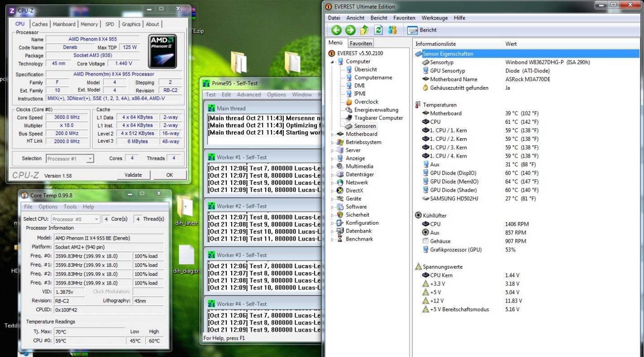644x357 pixels.
Task: Expand the Netzwerk tree node
Action: coord(333,183)
